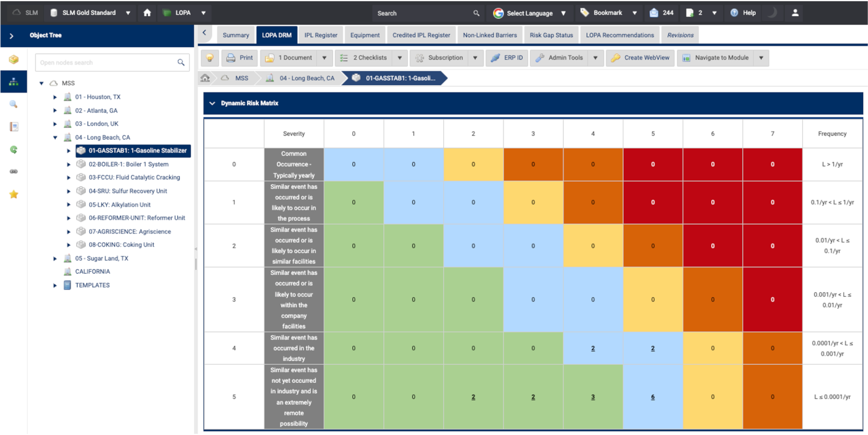Click the Print button
This screenshot has width=868, height=435.
(239, 58)
